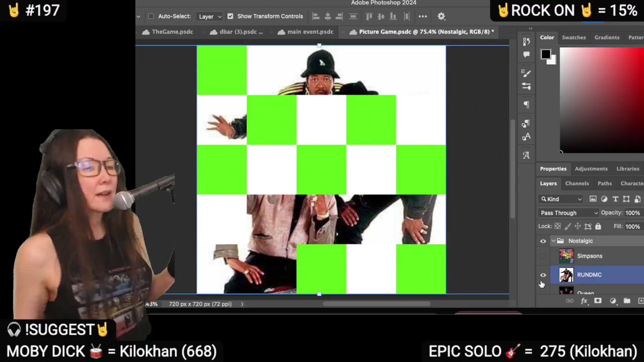Viewport: 644px width, 362px height.
Task: Open the Paragraph panel icon
Action: (526, 105)
